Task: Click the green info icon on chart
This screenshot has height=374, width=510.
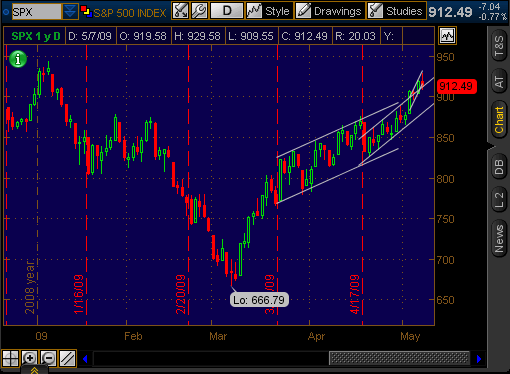Action: pyautogui.click(x=18, y=59)
